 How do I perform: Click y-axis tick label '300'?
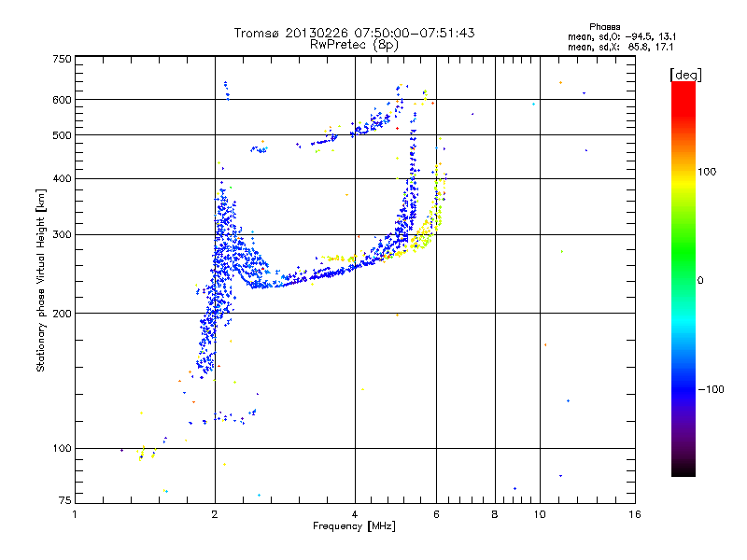coord(63,234)
